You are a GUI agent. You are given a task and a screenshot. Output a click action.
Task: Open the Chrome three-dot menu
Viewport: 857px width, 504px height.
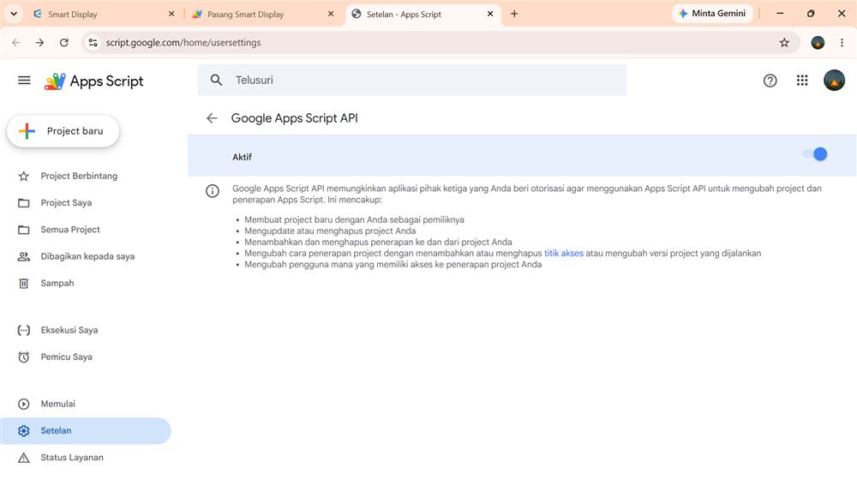coord(842,43)
